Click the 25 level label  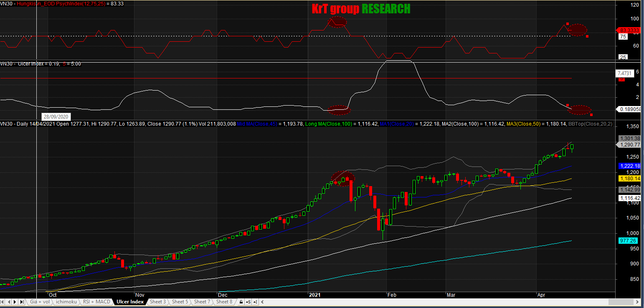click(623, 57)
